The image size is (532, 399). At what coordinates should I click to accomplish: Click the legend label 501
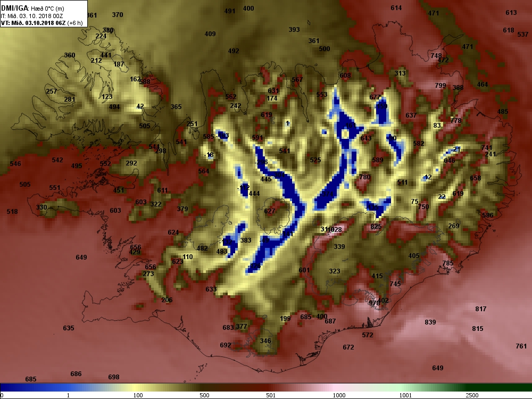271,395
